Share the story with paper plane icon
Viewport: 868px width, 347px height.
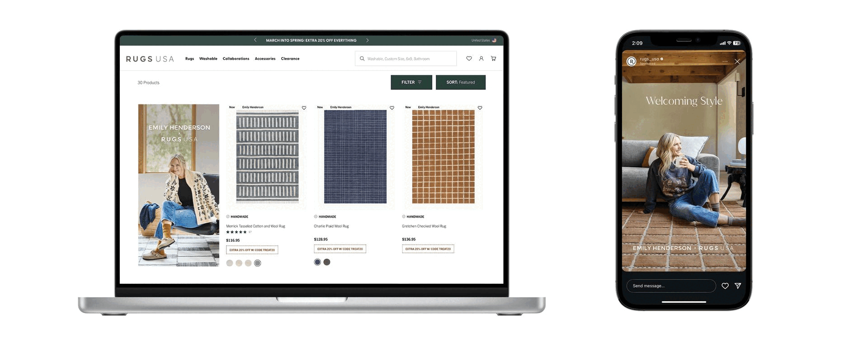(x=738, y=286)
